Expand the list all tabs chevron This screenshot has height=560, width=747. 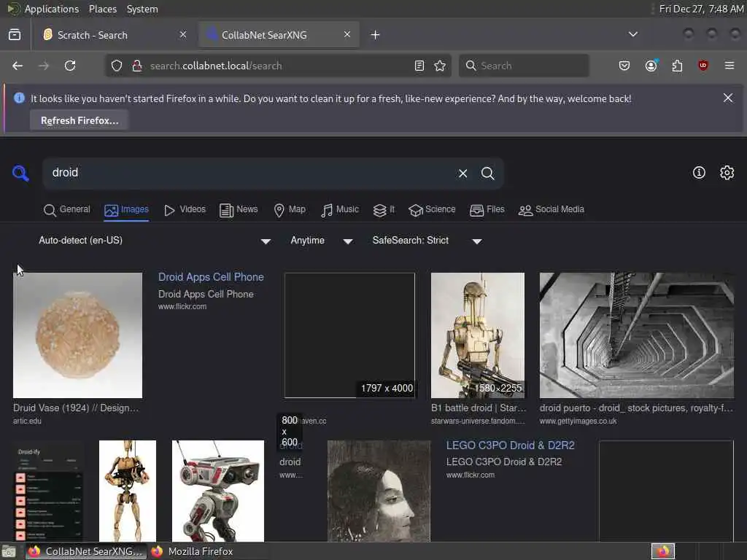[633, 34]
